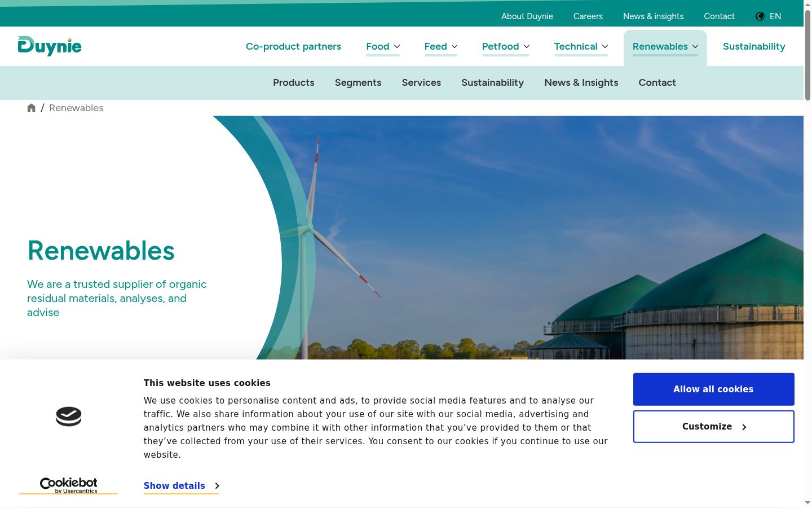
Task: Open Contact in the Renewables submenu
Action: tap(657, 82)
